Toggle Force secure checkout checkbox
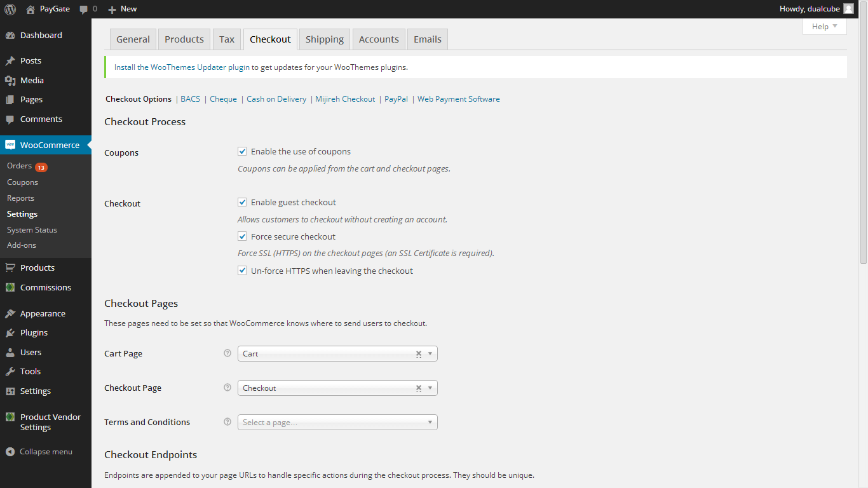 242,236
